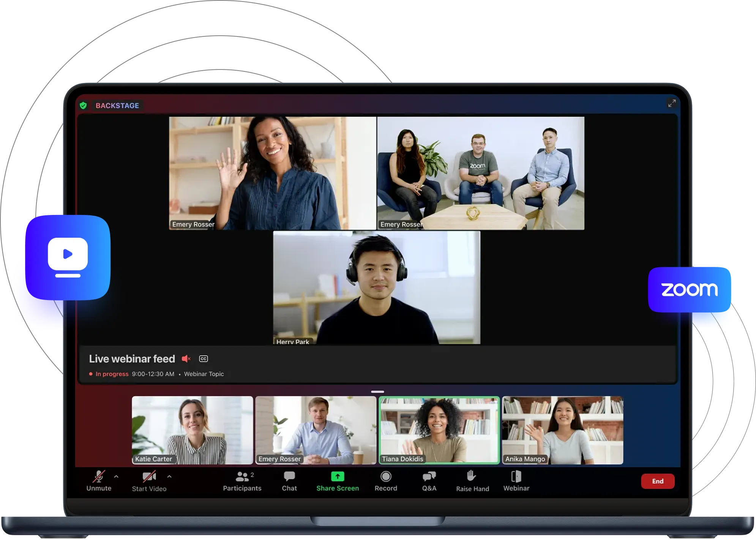Click the green Share Screen button

(338, 481)
